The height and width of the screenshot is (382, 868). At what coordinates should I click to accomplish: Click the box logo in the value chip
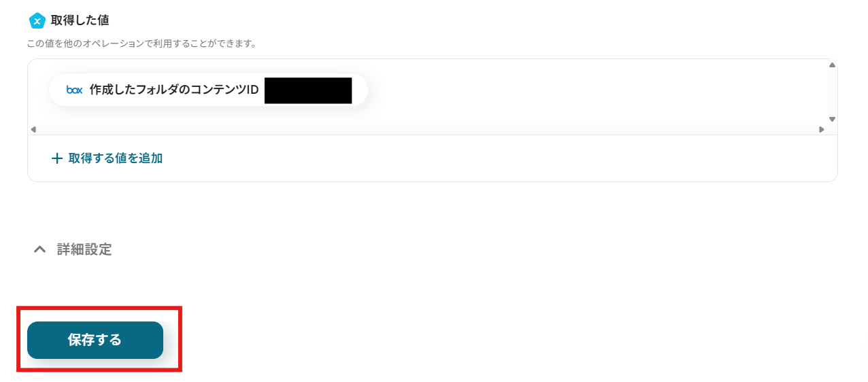[x=74, y=90]
